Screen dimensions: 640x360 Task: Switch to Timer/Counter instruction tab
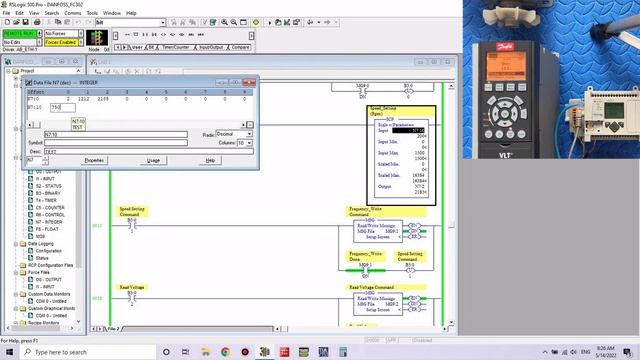(176, 47)
